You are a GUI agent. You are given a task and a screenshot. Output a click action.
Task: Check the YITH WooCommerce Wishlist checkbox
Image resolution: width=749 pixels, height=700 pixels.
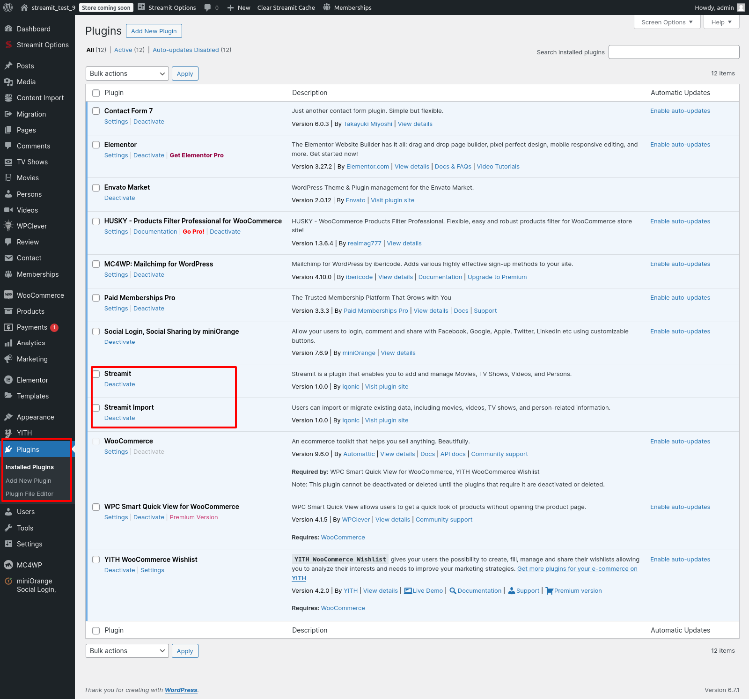(x=96, y=560)
